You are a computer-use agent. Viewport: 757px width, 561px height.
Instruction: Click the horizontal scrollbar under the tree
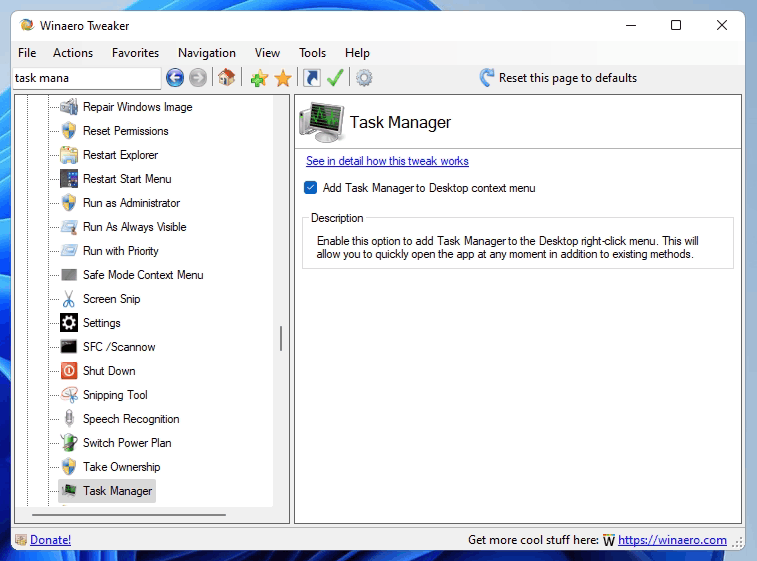(129, 515)
